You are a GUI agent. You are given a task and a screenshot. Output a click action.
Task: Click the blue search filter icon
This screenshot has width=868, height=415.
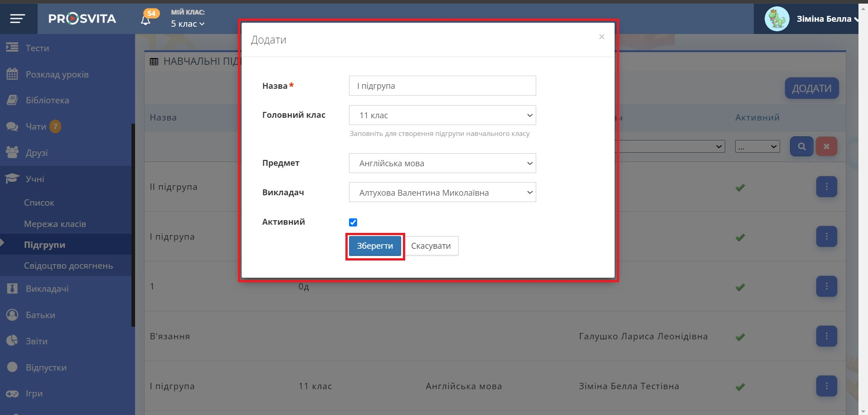pyautogui.click(x=801, y=146)
